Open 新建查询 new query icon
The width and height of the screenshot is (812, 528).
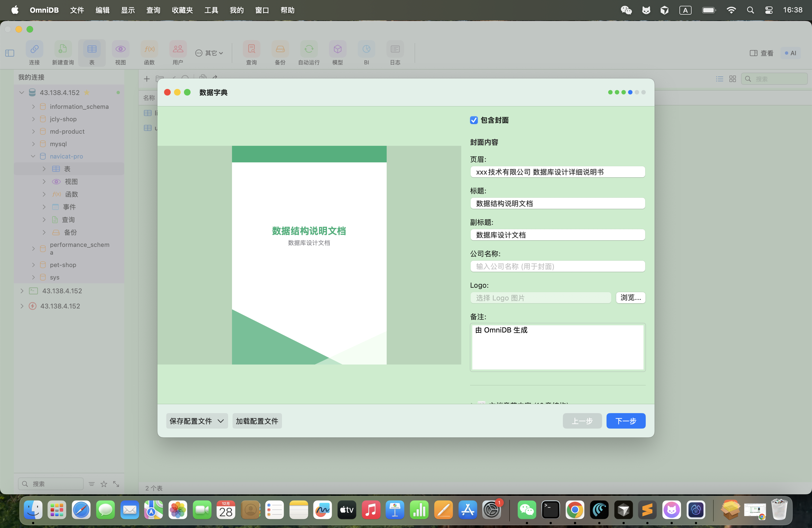coord(63,49)
